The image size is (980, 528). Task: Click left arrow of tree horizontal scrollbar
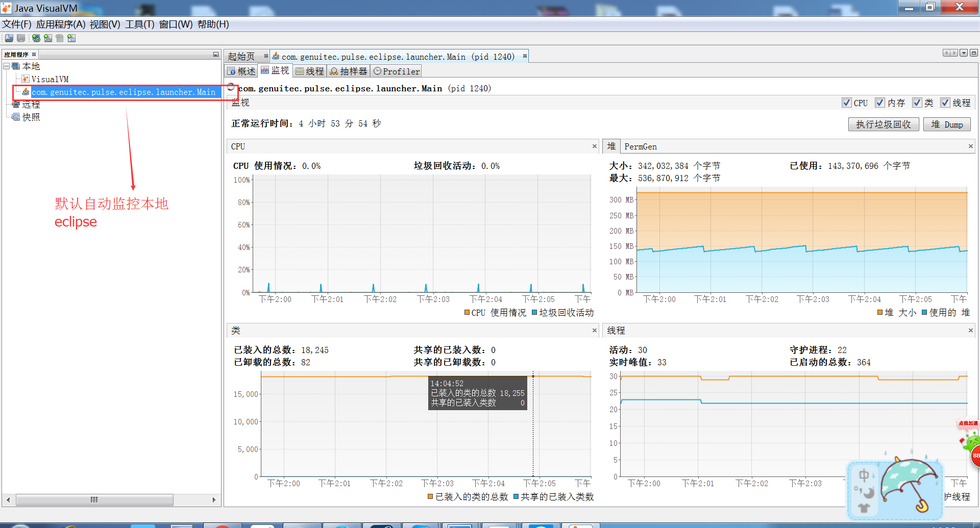pyautogui.click(x=8, y=500)
